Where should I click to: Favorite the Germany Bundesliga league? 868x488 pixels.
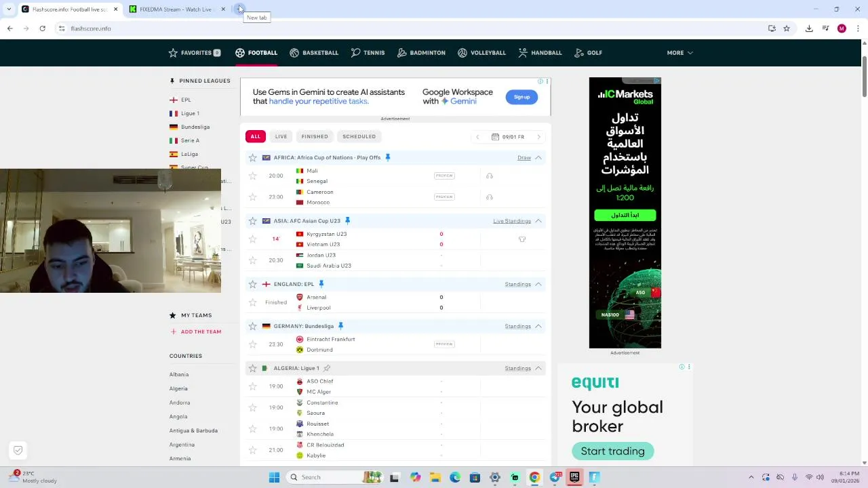click(253, 326)
